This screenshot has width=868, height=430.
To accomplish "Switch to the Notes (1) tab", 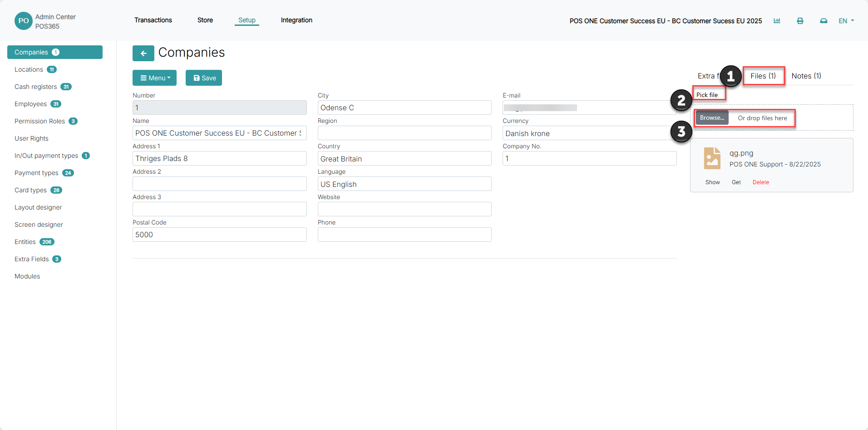I will tap(806, 76).
